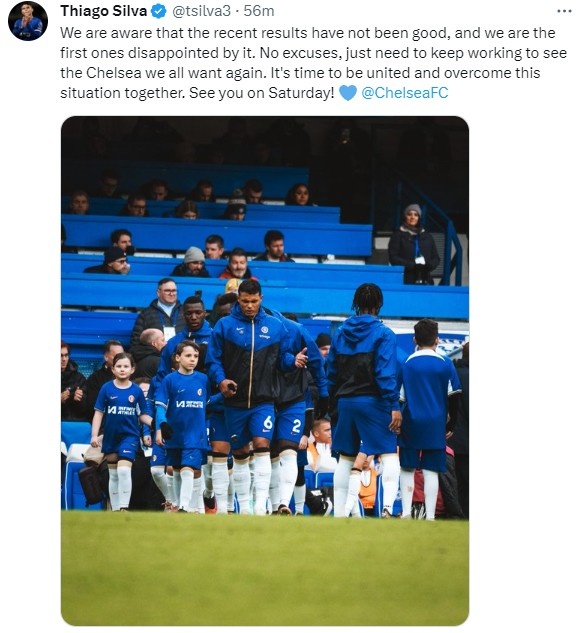Click the blue heart emoji in the tweet
This screenshot has height=633, width=585.
pos(348,93)
